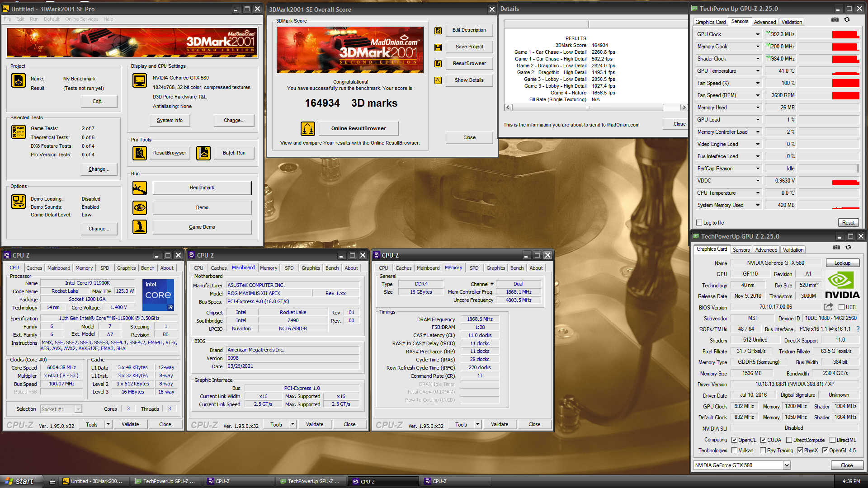Click the NVIDIA logo in GPU-Z
Screen dimensions: 868x488
[x=842, y=285]
